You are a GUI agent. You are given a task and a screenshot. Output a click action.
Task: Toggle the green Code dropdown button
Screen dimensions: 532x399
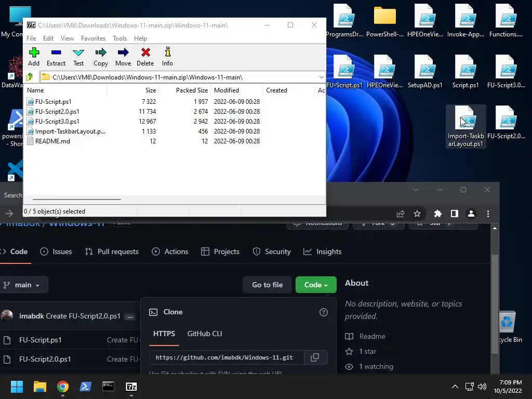(x=316, y=285)
